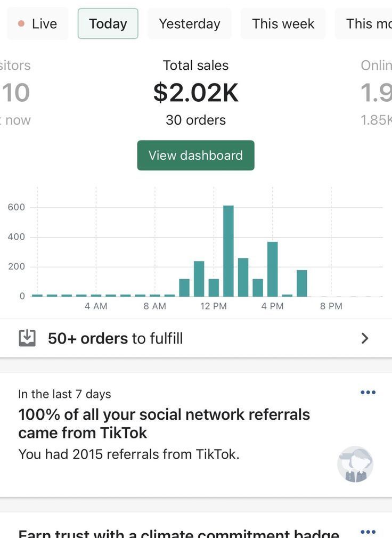
Task: Click the 4 PM sales bar
Action: [x=273, y=269]
